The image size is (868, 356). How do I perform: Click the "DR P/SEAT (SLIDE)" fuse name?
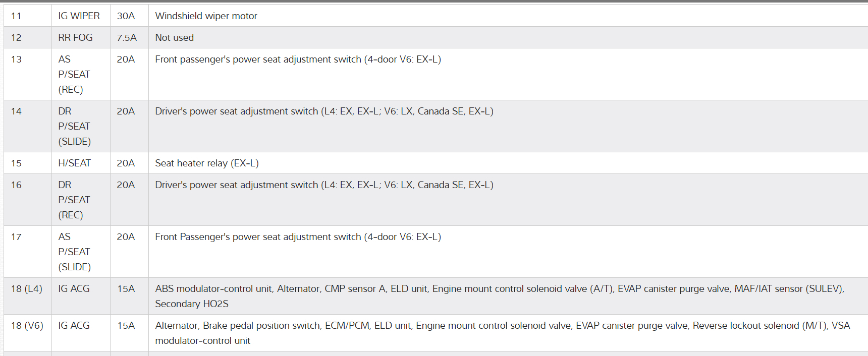74,126
